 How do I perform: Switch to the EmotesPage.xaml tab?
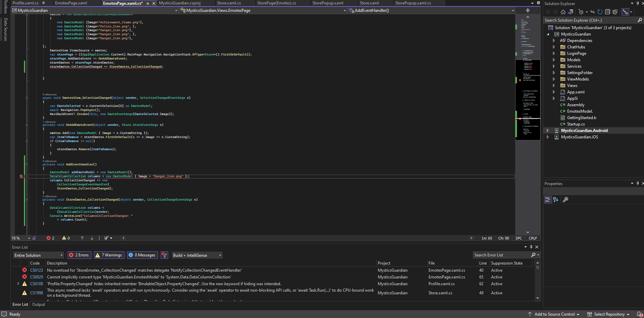coord(71,3)
